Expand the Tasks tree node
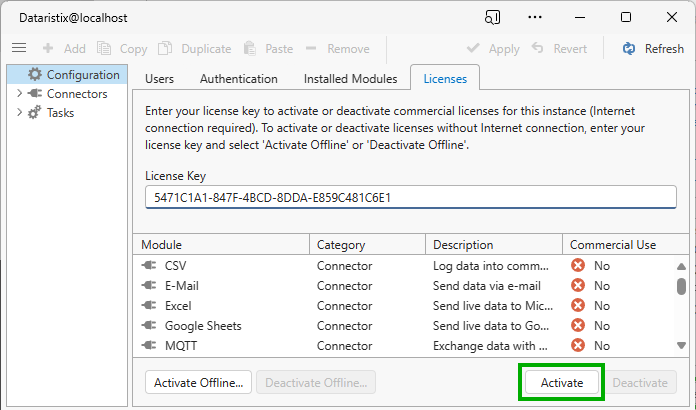The height and width of the screenshot is (410, 696). (x=19, y=113)
